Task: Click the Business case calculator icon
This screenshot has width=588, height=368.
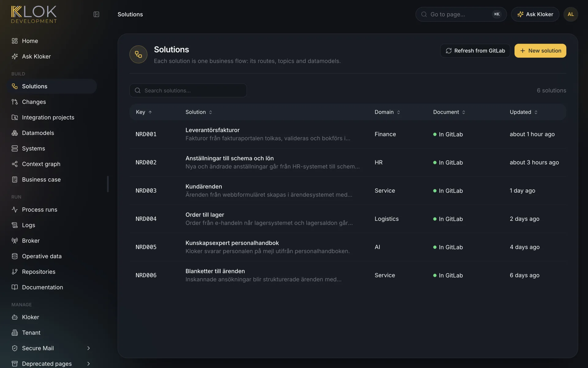Action: pyautogui.click(x=14, y=179)
